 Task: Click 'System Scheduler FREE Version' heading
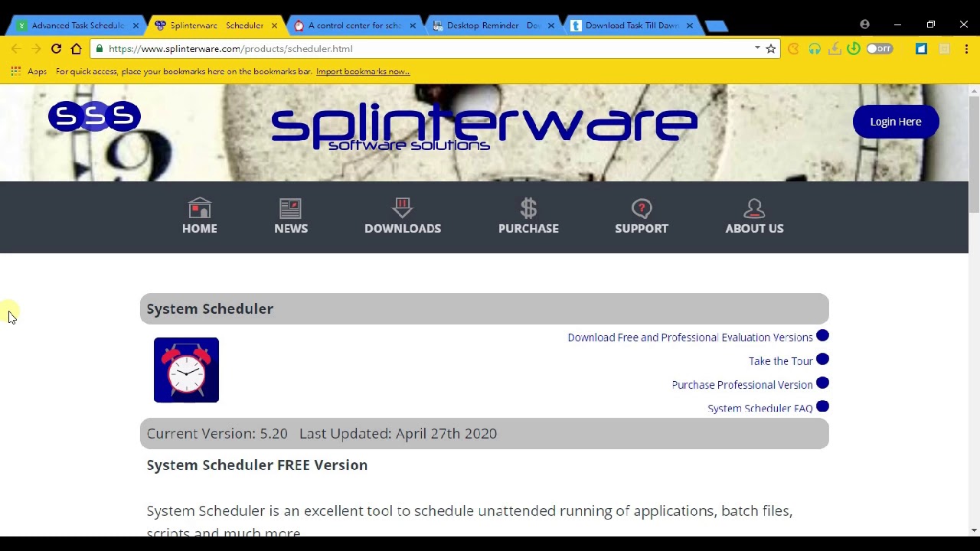coord(257,465)
